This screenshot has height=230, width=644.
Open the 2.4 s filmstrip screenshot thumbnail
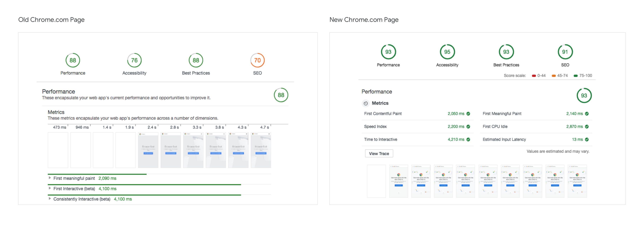148,150
